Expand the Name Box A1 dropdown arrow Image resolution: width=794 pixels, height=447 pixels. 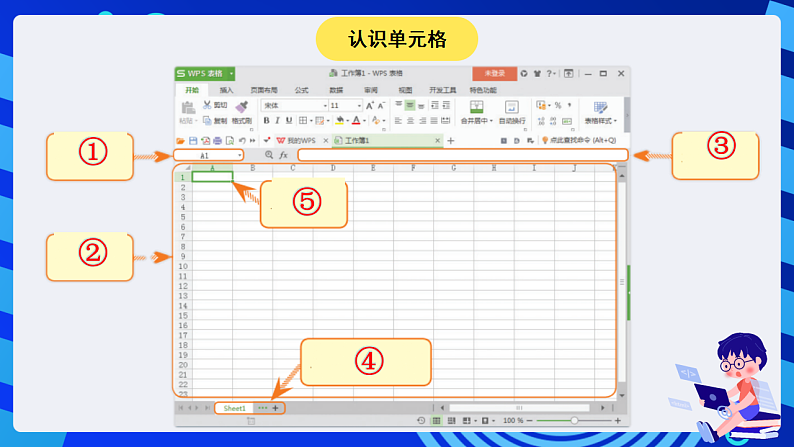(x=240, y=155)
